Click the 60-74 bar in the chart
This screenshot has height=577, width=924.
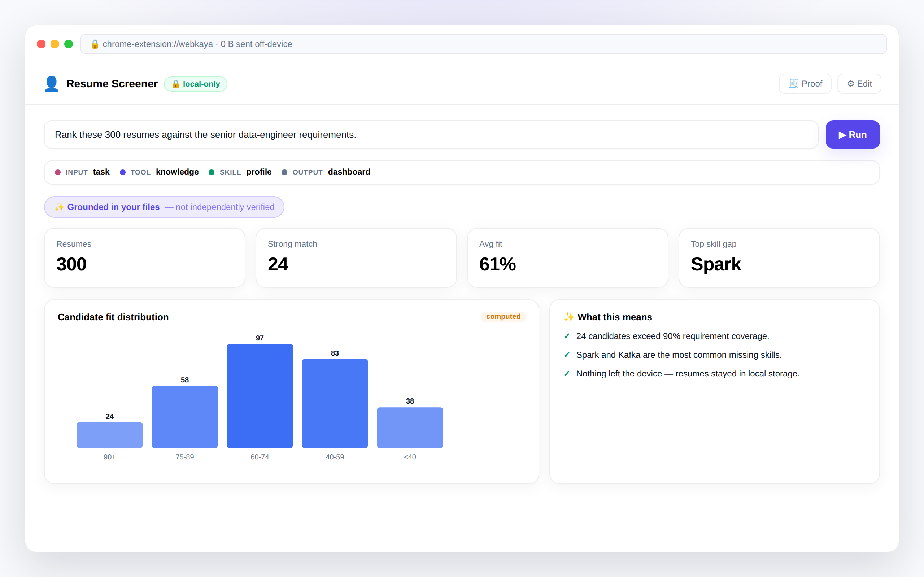(260, 396)
